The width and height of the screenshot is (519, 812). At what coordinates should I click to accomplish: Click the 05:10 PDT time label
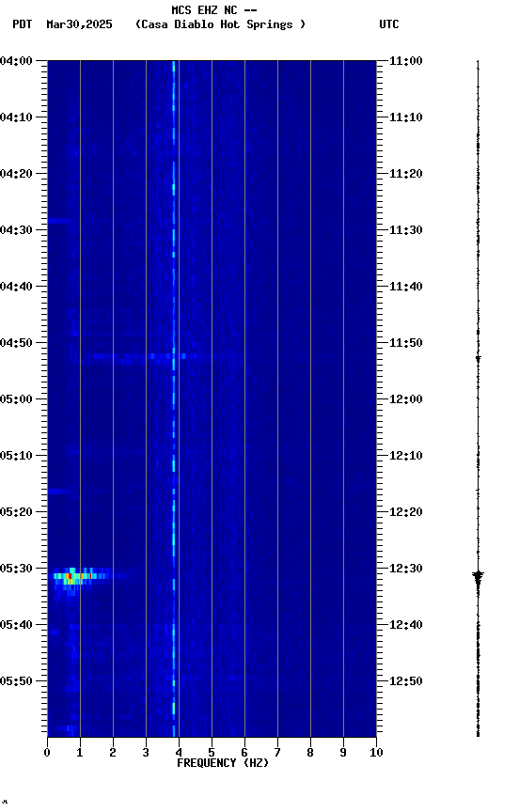tap(16, 456)
